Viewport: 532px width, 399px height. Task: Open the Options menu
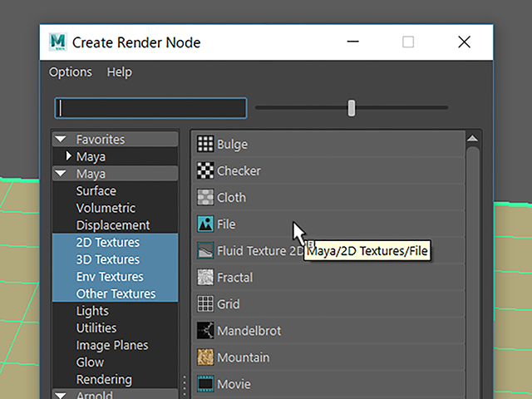tap(70, 72)
